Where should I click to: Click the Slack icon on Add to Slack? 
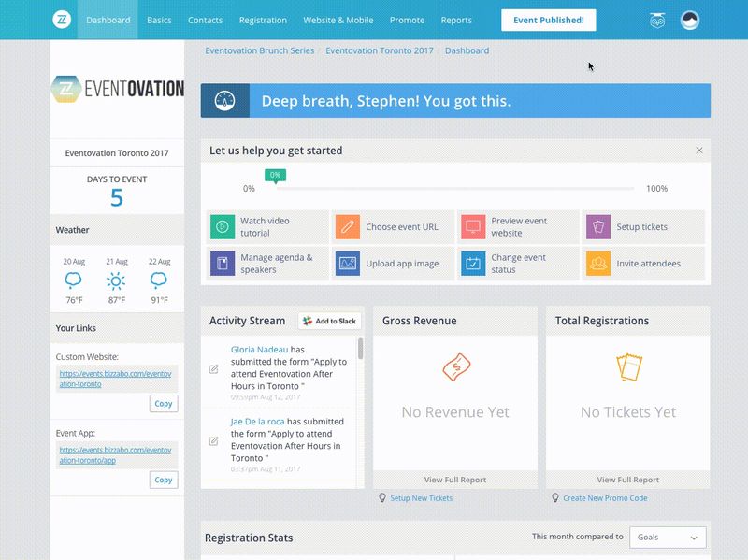coord(309,320)
